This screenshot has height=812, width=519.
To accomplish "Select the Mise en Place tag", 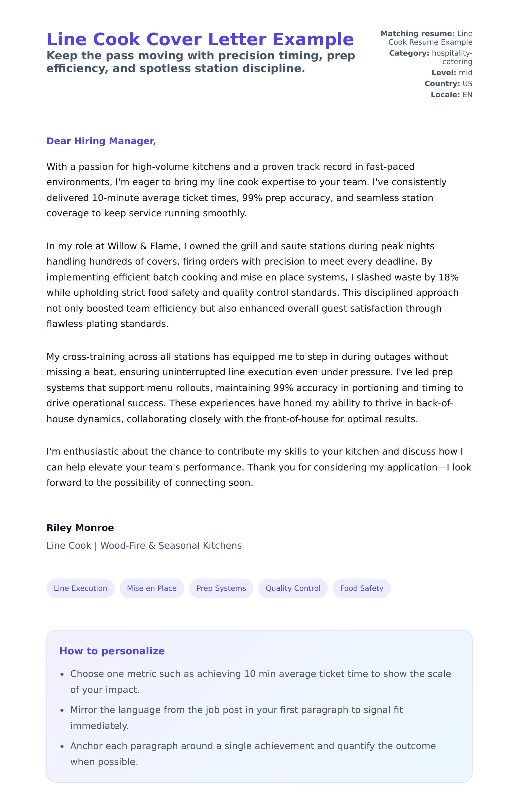I will (152, 588).
